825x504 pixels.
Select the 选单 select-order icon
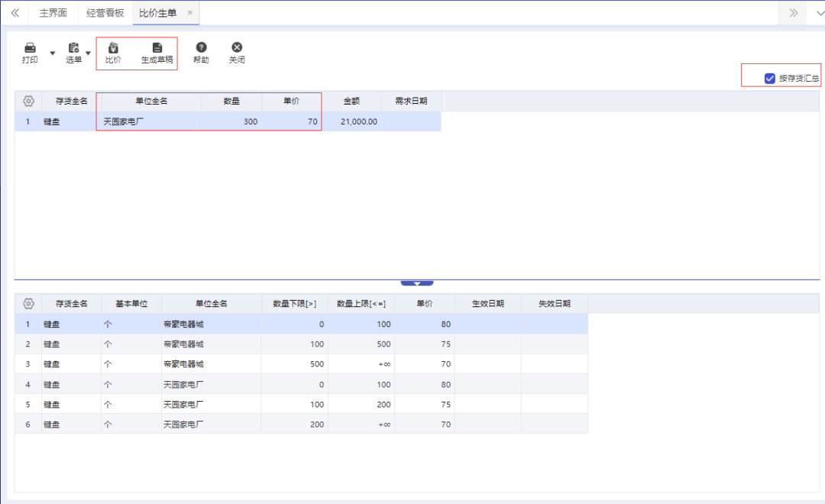click(x=73, y=47)
